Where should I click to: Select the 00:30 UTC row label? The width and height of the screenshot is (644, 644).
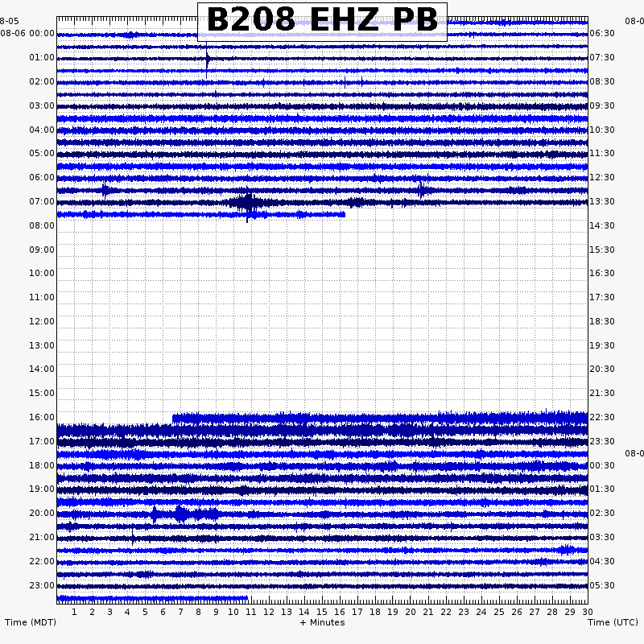click(x=602, y=466)
